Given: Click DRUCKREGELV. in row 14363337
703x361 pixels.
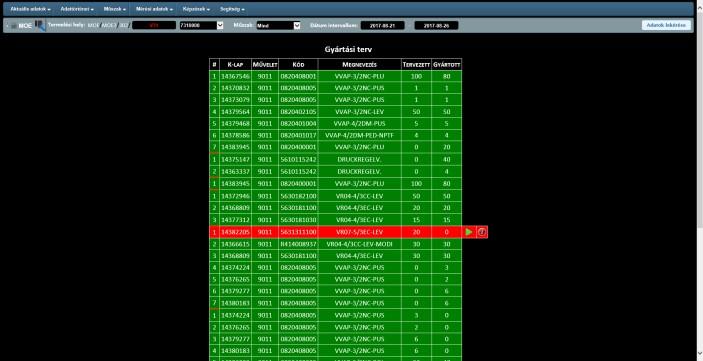Looking at the screenshot, I should pos(360,171).
